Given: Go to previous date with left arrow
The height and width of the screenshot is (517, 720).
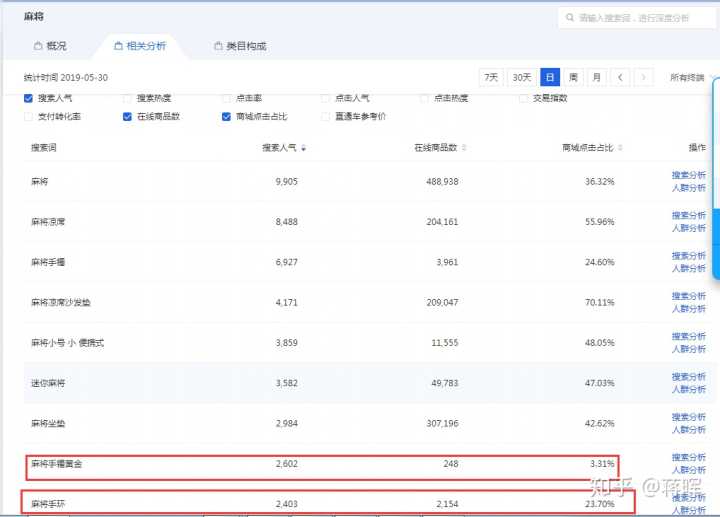Looking at the screenshot, I should click(x=621, y=77).
